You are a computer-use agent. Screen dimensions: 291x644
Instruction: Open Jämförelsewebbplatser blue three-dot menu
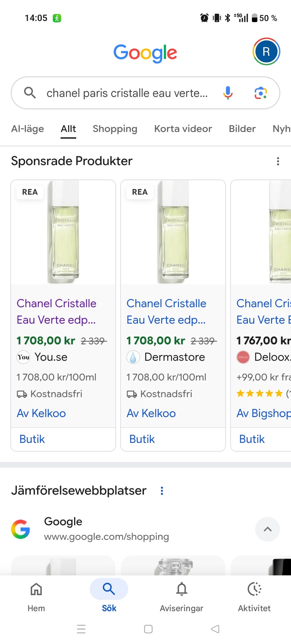pos(162,491)
